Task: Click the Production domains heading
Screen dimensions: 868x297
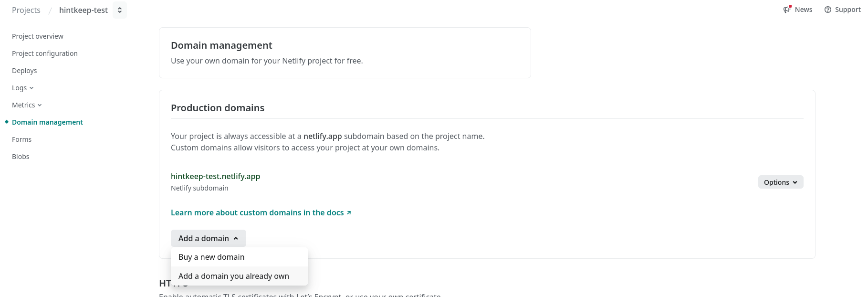Action: coord(218,108)
